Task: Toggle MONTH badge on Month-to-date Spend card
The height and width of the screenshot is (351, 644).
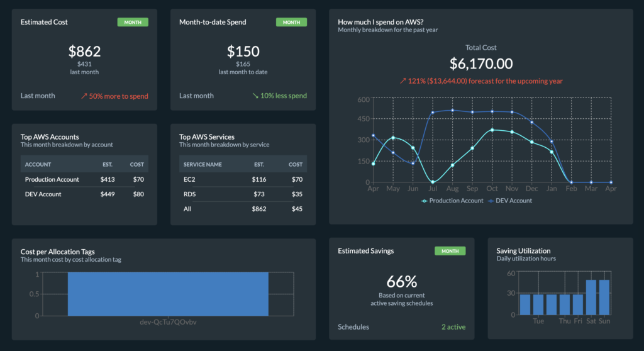Action: point(291,22)
